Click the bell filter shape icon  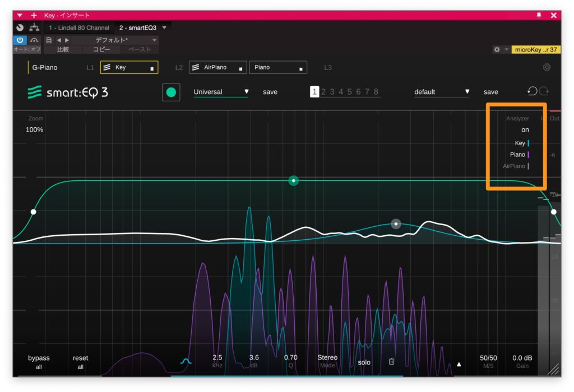click(x=186, y=362)
